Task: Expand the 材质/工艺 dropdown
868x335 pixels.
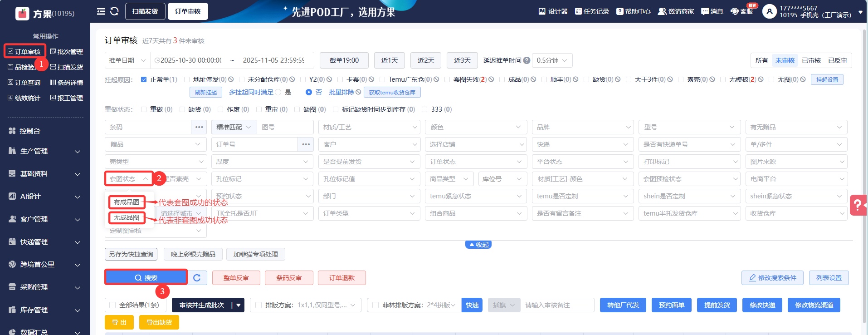Action: [x=369, y=127]
